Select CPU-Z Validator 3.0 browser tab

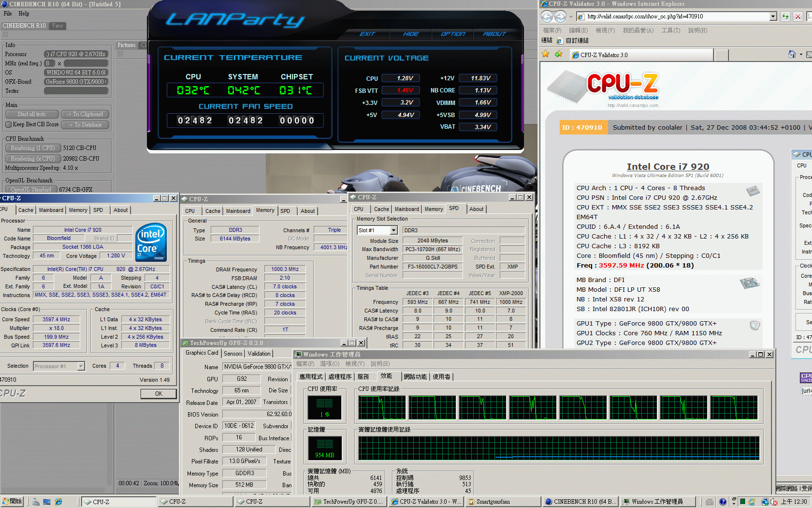coord(641,55)
